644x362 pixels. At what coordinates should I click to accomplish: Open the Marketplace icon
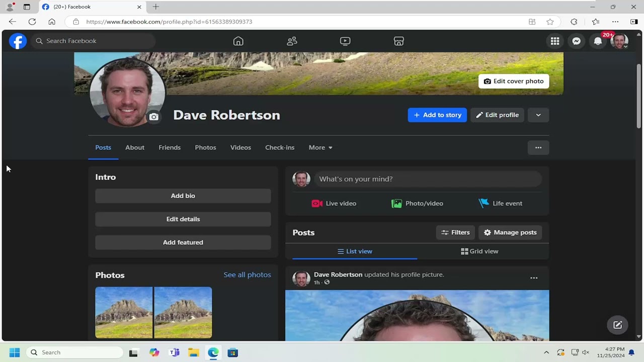pyautogui.click(x=399, y=41)
